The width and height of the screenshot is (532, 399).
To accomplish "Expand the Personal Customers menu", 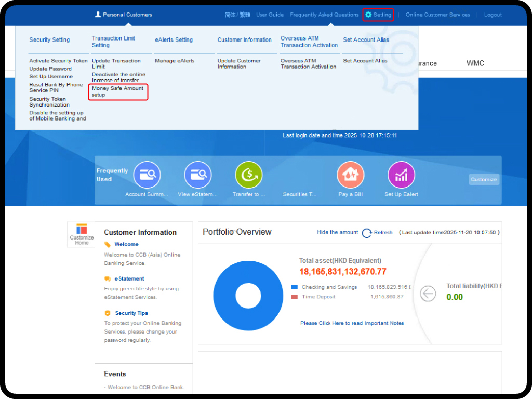I will click(124, 15).
